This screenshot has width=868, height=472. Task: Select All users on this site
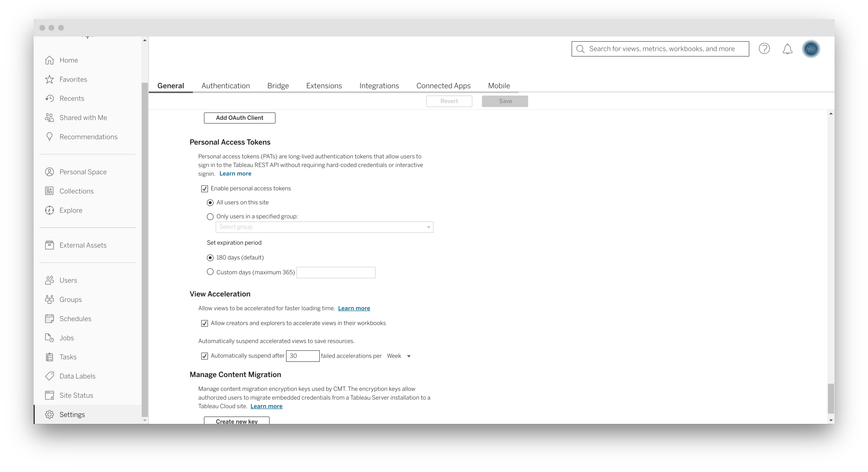[x=210, y=203]
